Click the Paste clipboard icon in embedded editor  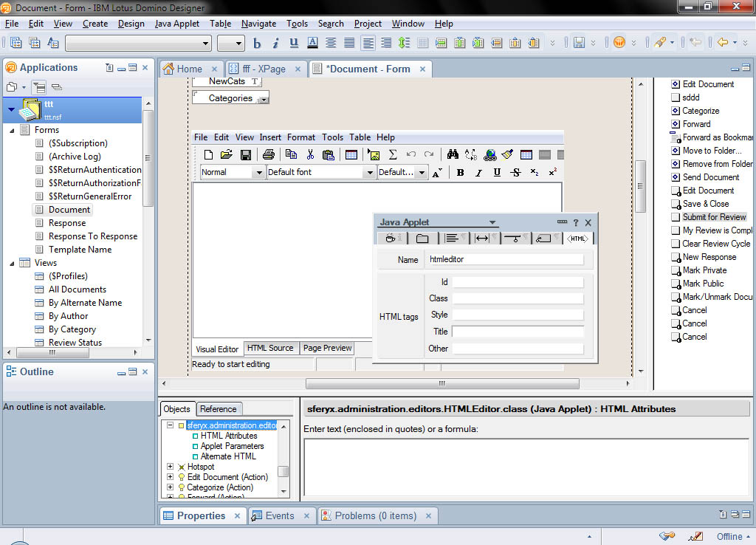coord(329,155)
